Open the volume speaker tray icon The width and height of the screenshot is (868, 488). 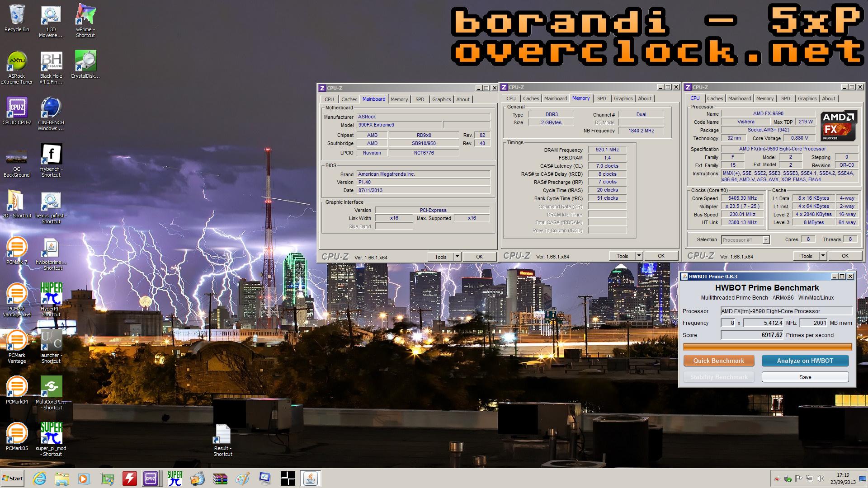tap(820, 479)
